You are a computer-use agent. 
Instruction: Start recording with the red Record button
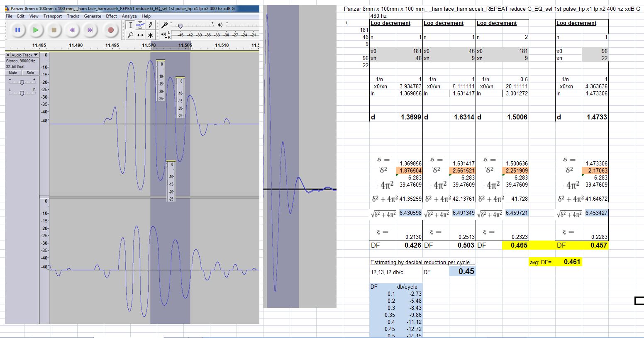coord(110,30)
